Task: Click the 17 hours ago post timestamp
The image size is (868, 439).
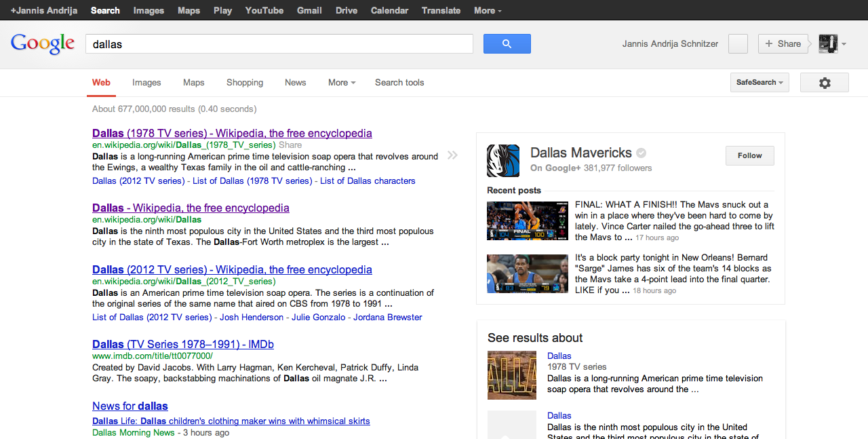Action: [657, 237]
